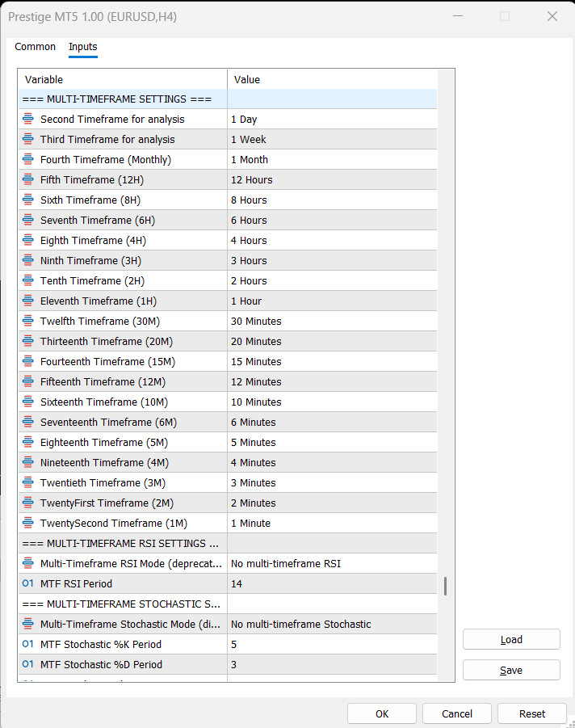Screen dimensions: 575x728
Task: Click the OK button
Action: [381, 713]
